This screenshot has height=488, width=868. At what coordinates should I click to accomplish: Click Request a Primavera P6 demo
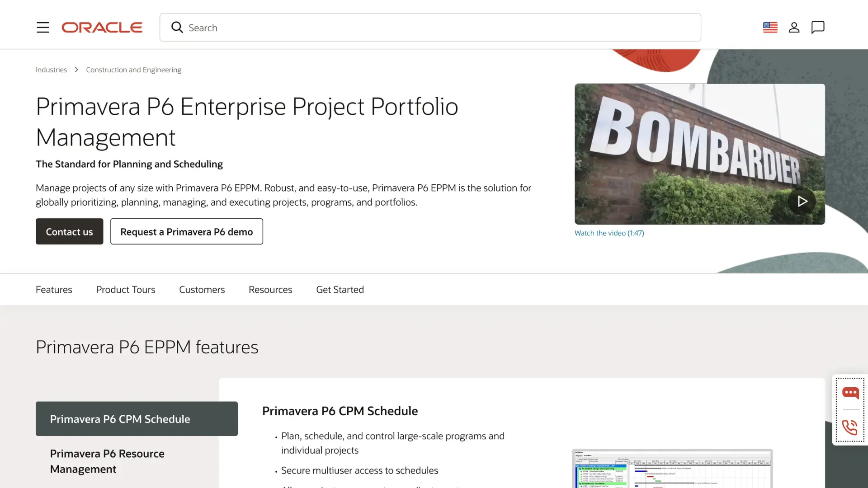(x=186, y=232)
